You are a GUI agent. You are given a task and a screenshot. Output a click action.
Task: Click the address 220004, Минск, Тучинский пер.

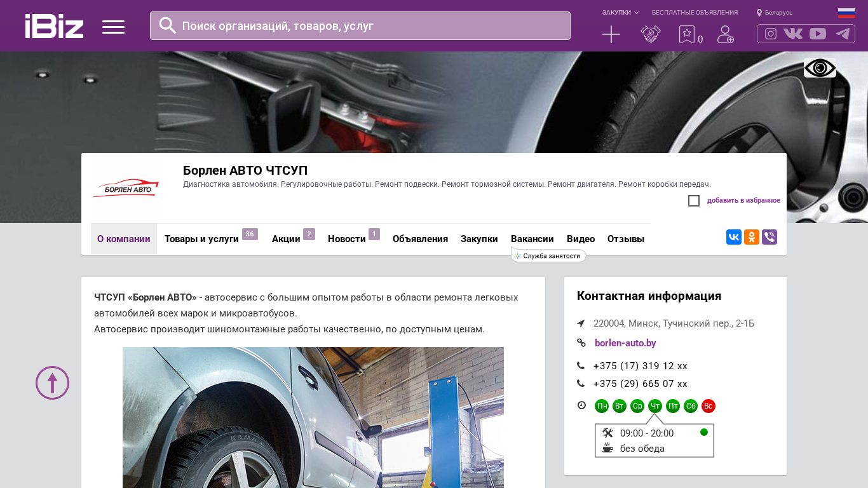click(674, 323)
